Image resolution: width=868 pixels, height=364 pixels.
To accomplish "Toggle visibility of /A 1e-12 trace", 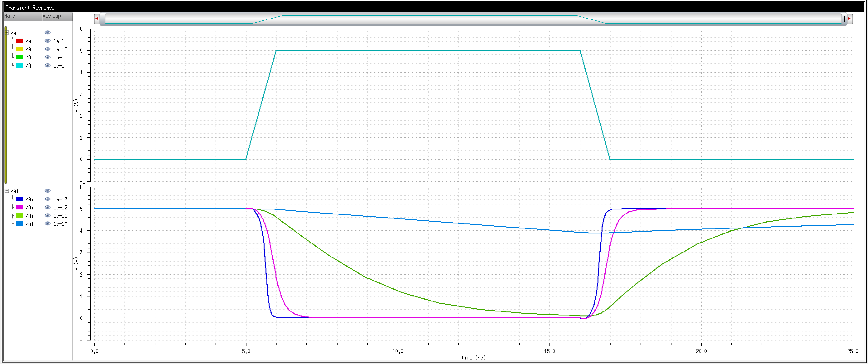I will [x=48, y=49].
